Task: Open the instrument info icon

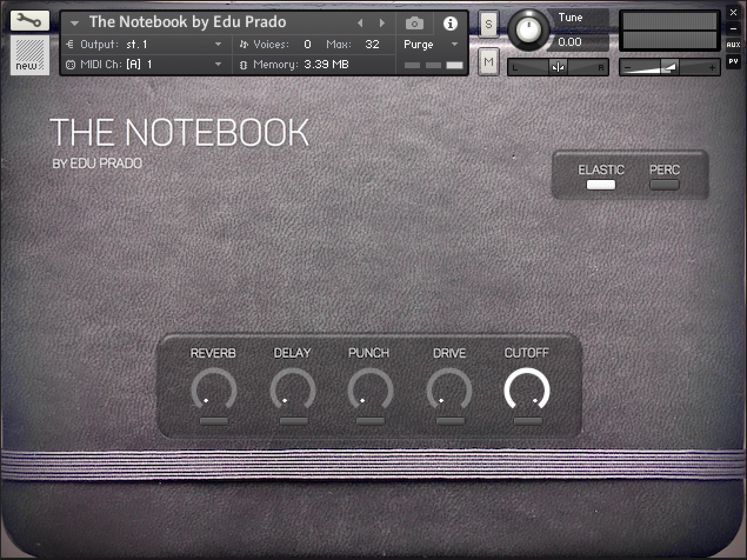Action: click(451, 24)
